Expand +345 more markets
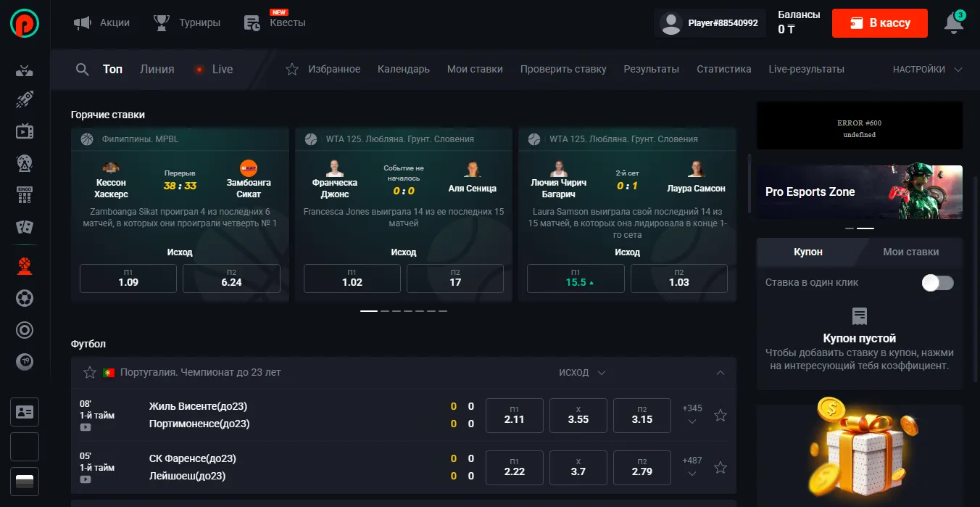980x507 pixels. click(x=692, y=415)
